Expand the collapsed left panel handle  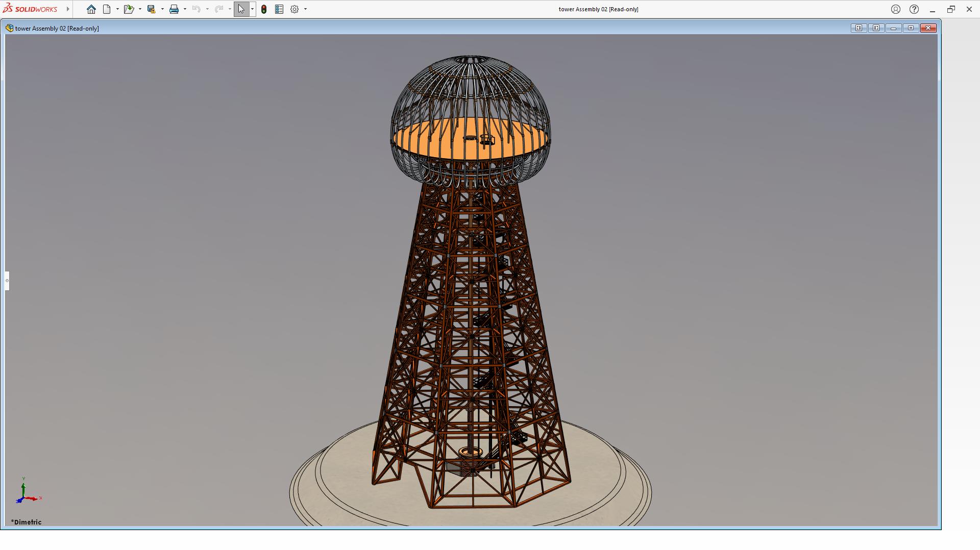7,281
